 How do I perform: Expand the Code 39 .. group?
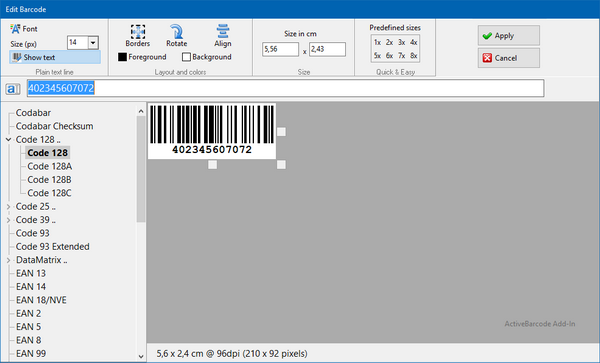[8, 220]
